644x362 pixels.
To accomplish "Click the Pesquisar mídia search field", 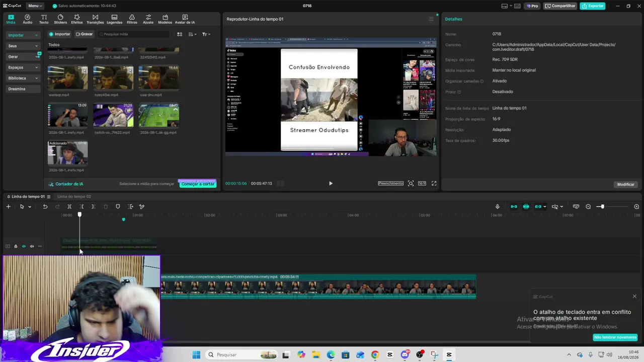I will (x=133, y=34).
